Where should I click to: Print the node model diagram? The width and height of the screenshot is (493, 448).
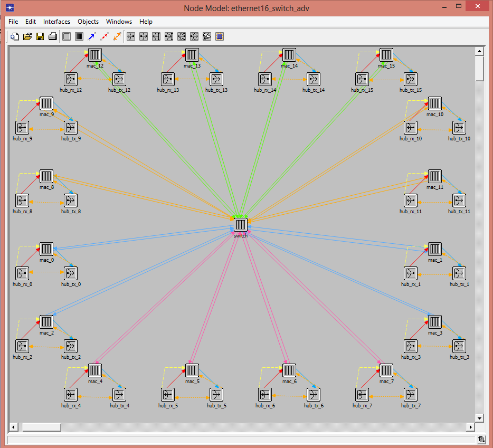click(53, 36)
